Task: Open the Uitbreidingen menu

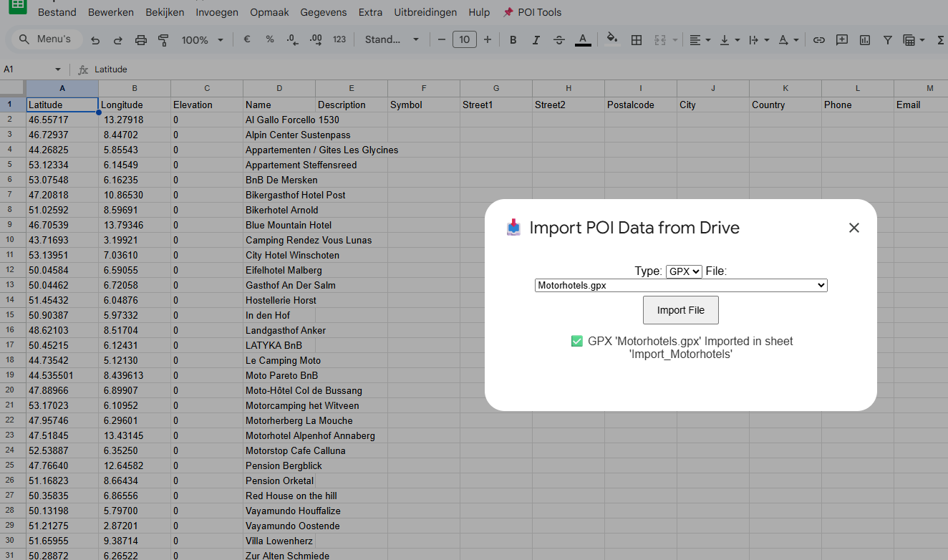Action: coord(425,12)
